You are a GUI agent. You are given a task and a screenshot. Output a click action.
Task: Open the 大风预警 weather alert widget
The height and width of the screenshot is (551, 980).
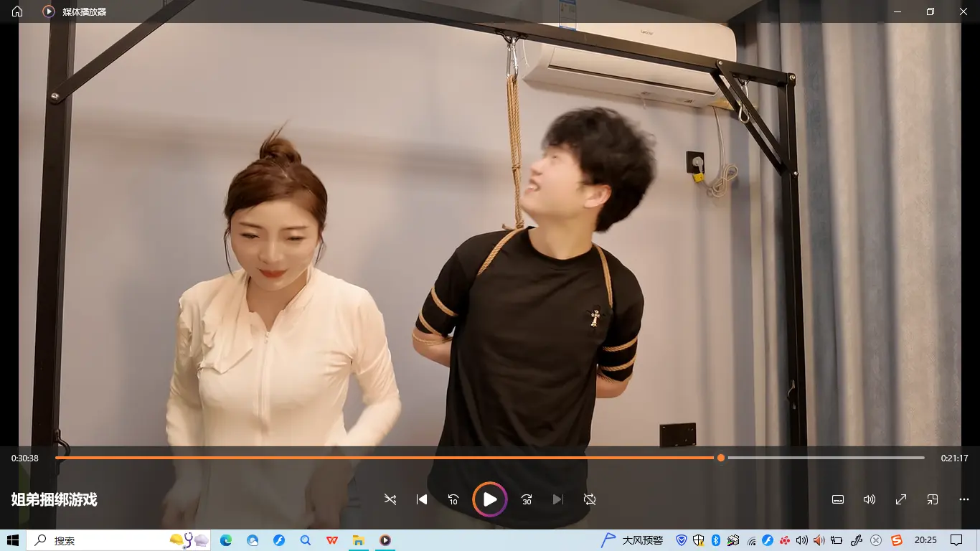pos(633,540)
